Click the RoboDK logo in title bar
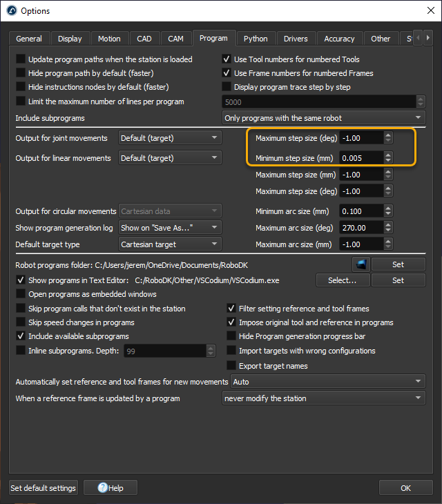 pyautogui.click(x=10, y=11)
